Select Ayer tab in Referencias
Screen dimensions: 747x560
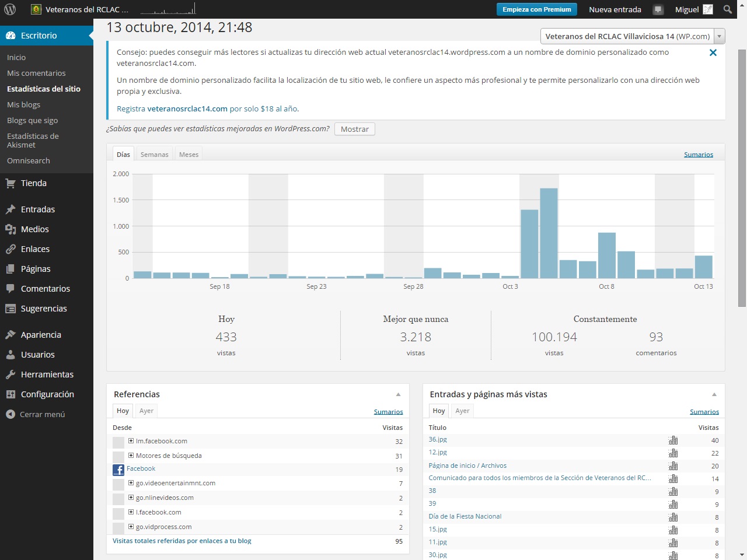coord(146,411)
